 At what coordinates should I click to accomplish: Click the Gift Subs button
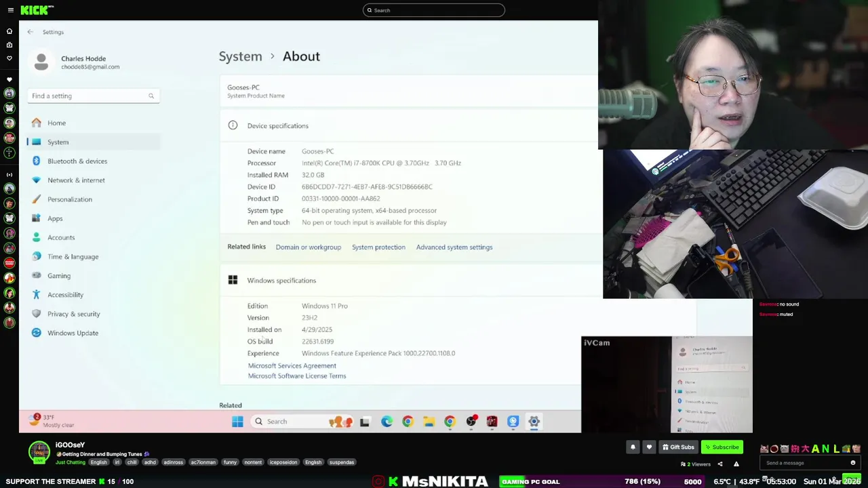(678, 447)
